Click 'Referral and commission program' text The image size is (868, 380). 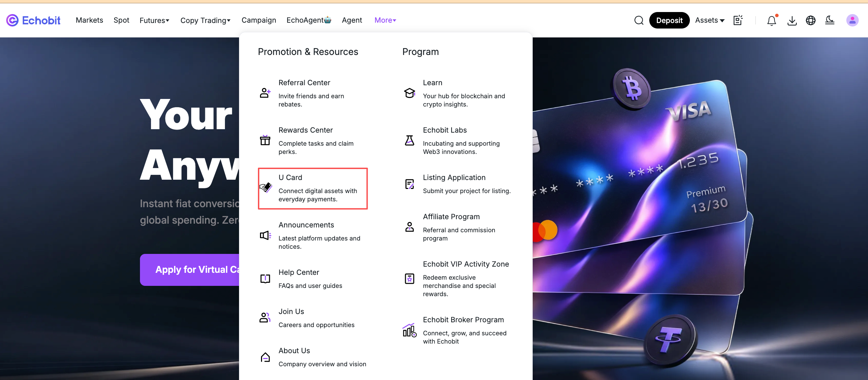[x=459, y=234]
